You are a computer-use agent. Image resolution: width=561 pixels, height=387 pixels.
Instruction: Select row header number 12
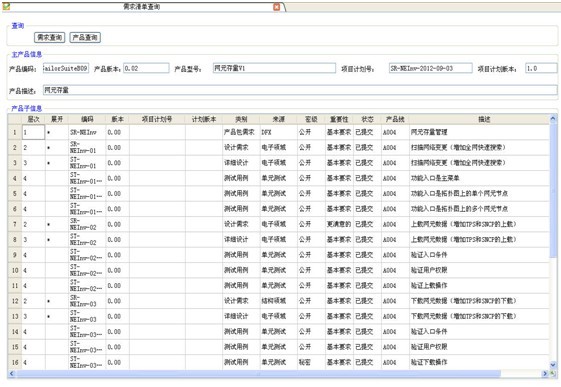15,301
